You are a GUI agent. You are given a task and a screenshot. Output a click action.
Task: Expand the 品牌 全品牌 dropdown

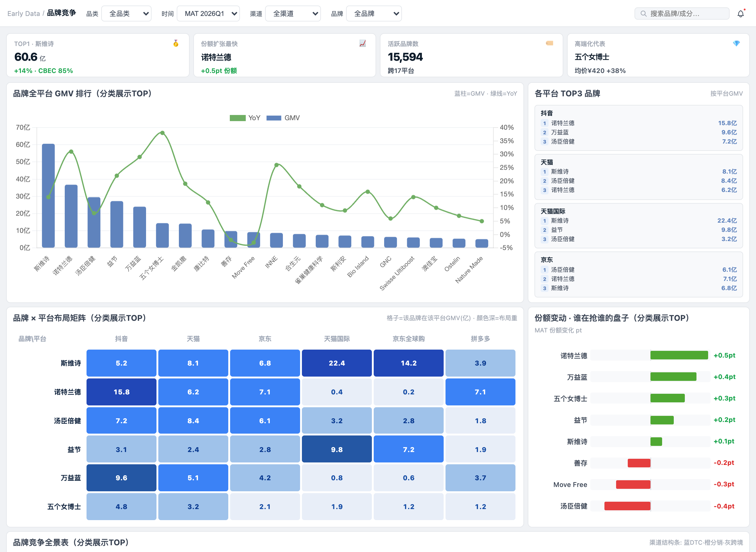point(374,14)
